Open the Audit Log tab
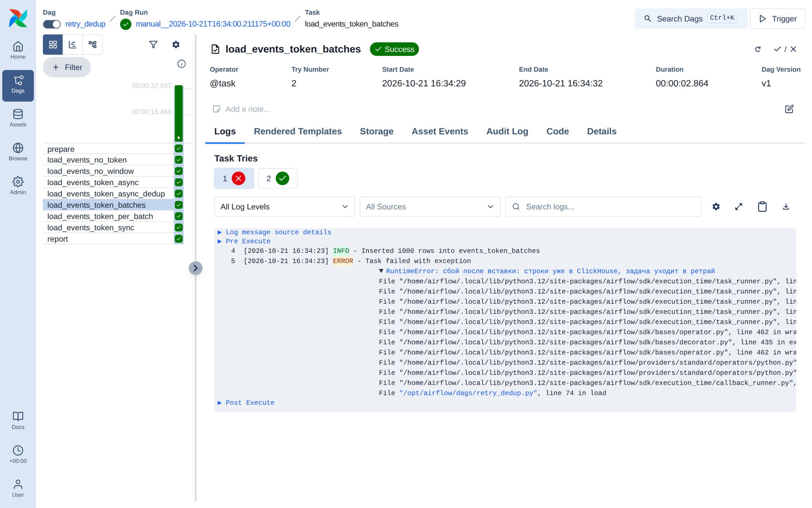This screenshot has width=812, height=508. coord(507,131)
